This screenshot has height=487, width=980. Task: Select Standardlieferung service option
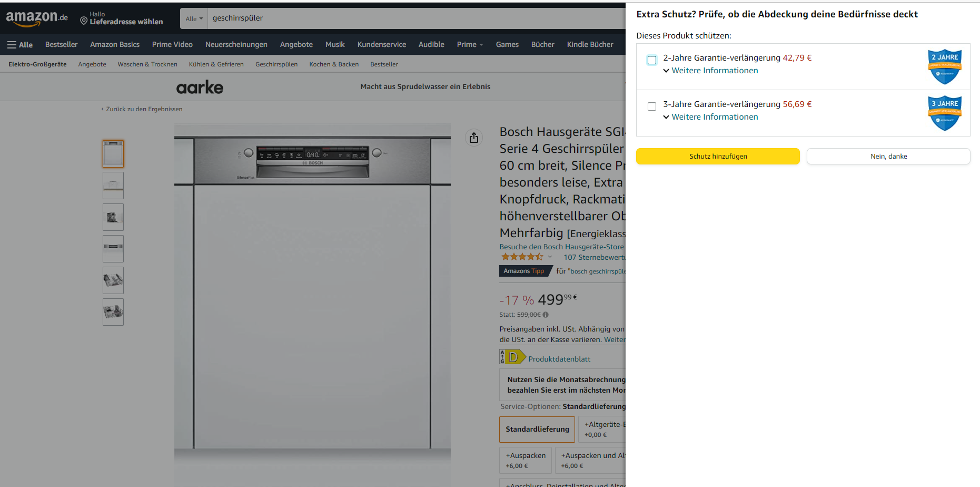pos(537,429)
